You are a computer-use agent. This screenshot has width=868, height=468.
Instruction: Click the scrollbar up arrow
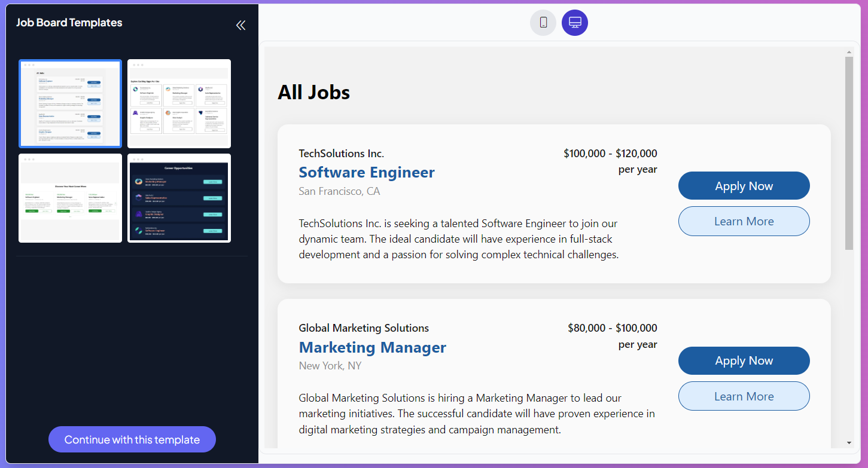click(849, 51)
